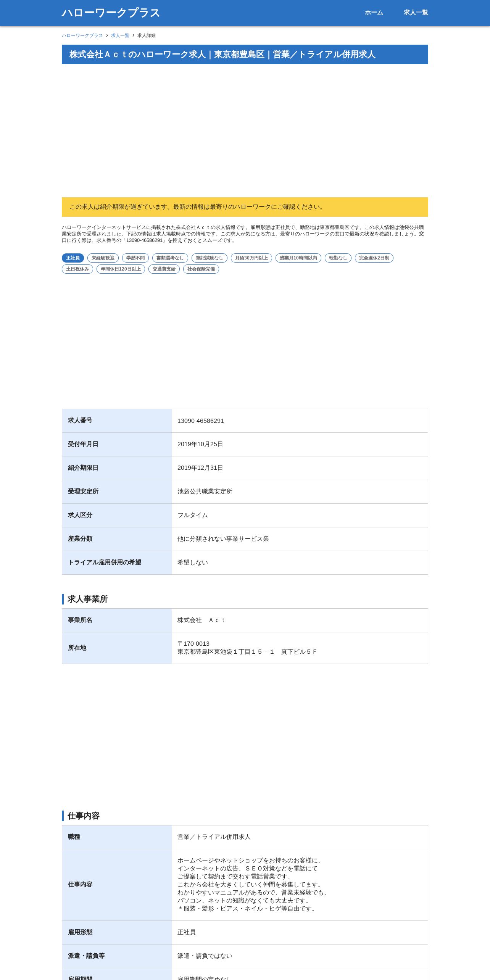Click the 土日祝休み tag
Screen dimensions: 490x980
click(77, 269)
